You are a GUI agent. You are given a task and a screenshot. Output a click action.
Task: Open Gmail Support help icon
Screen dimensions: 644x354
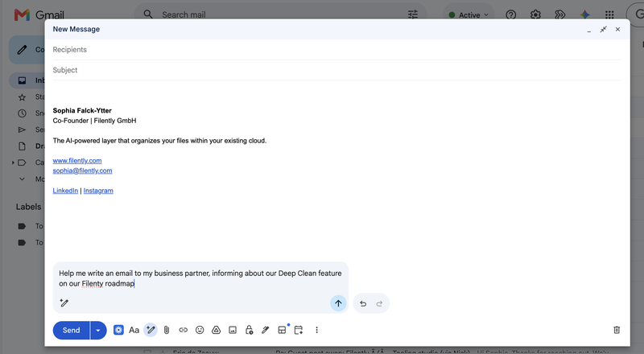tap(511, 14)
